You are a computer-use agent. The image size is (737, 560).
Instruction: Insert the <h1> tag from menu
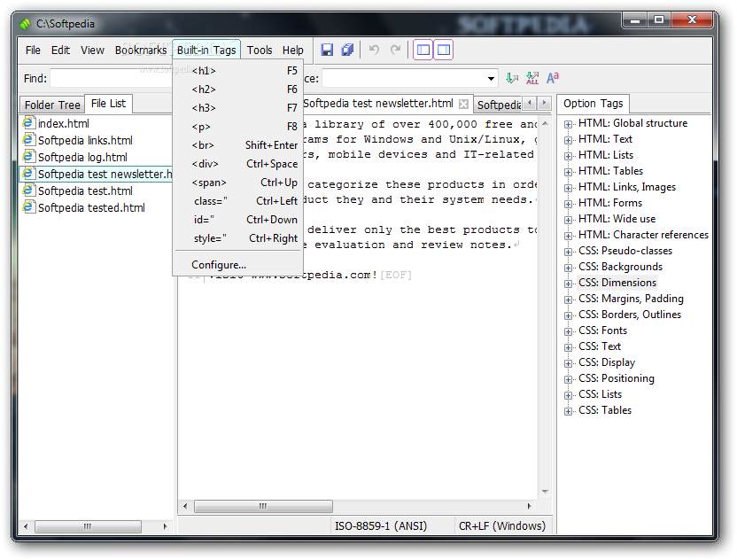237,71
